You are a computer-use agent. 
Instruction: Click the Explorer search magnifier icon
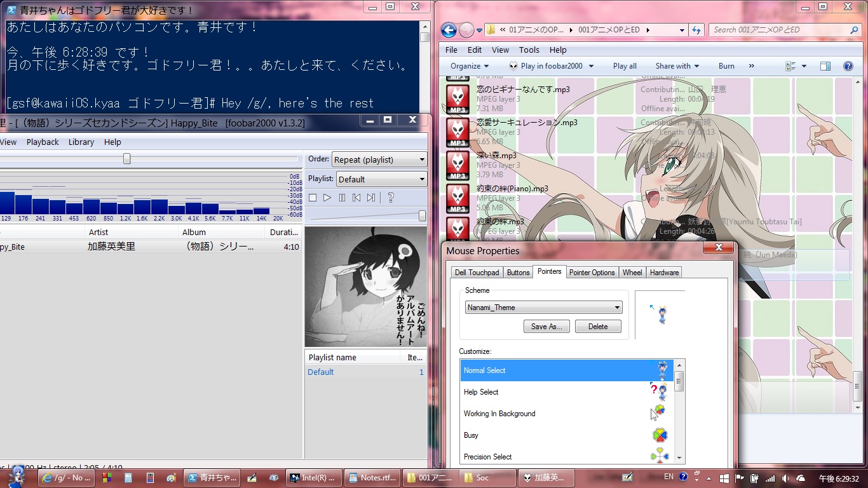pos(854,30)
